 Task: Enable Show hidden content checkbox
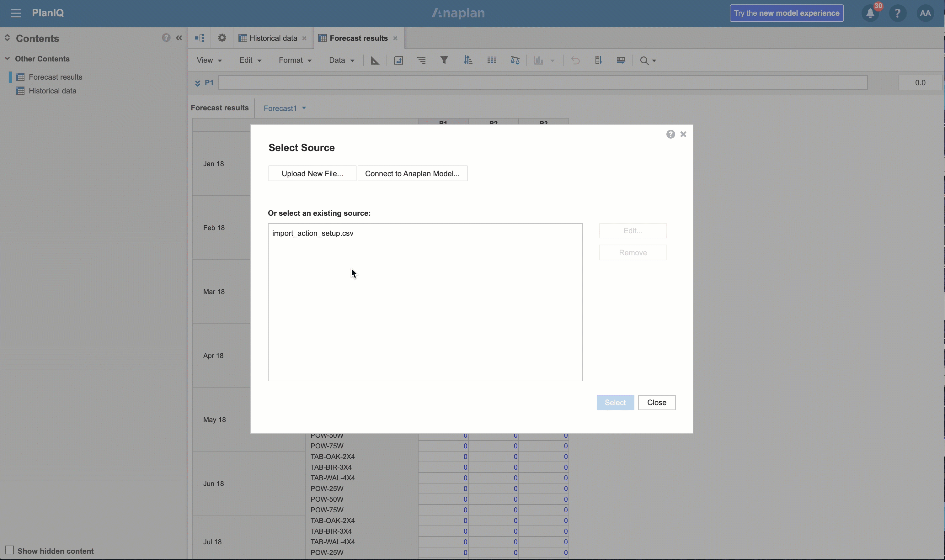click(9, 550)
